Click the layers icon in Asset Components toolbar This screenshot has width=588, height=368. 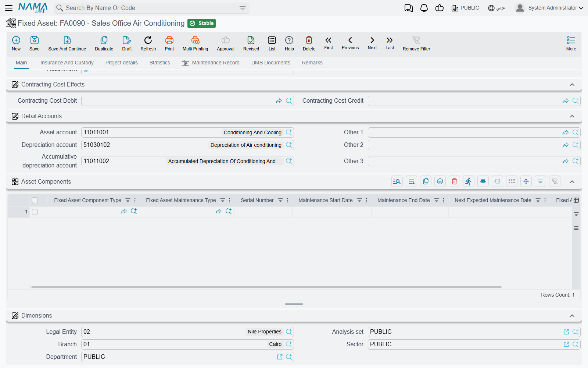point(440,181)
